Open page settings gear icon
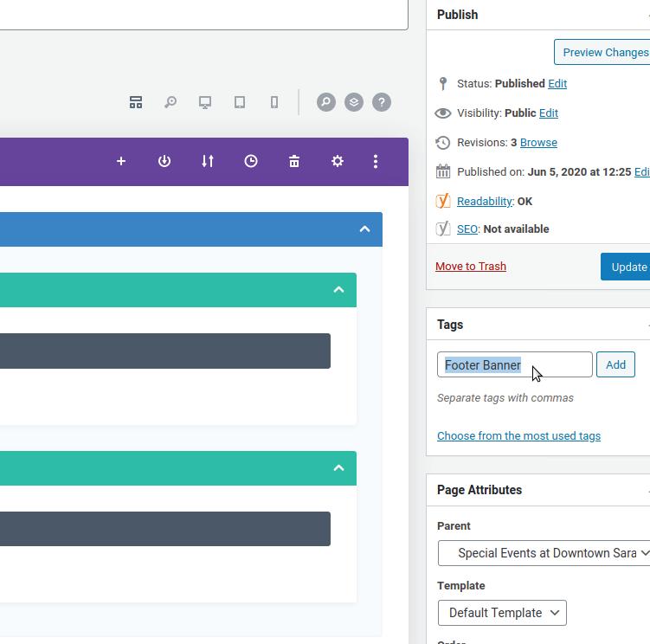The height and width of the screenshot is (644, 650). coord(338,161)
